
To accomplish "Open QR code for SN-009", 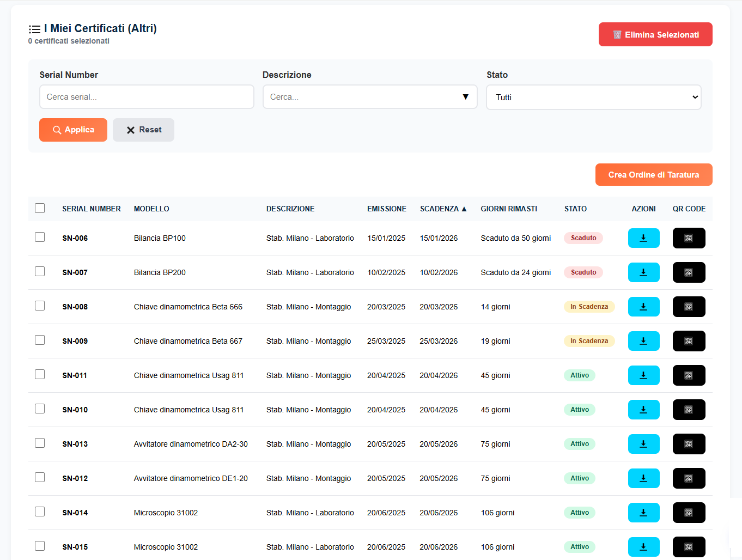I will click(x=689, y=341).
